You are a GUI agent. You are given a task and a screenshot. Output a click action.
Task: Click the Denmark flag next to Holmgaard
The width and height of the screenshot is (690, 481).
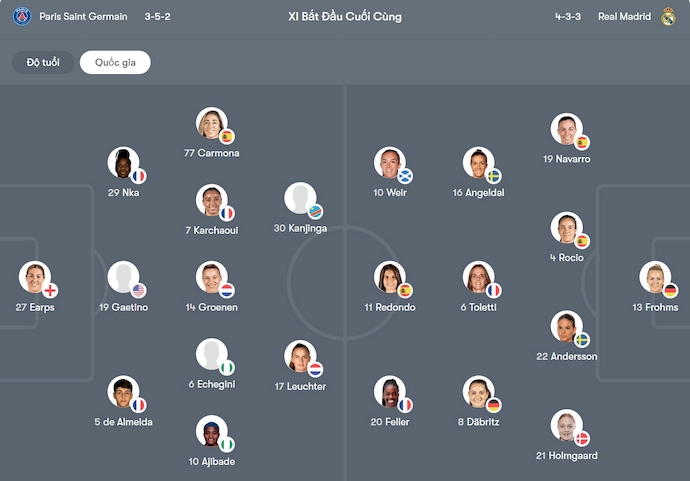pyautogui.click(x=581, y=438)
